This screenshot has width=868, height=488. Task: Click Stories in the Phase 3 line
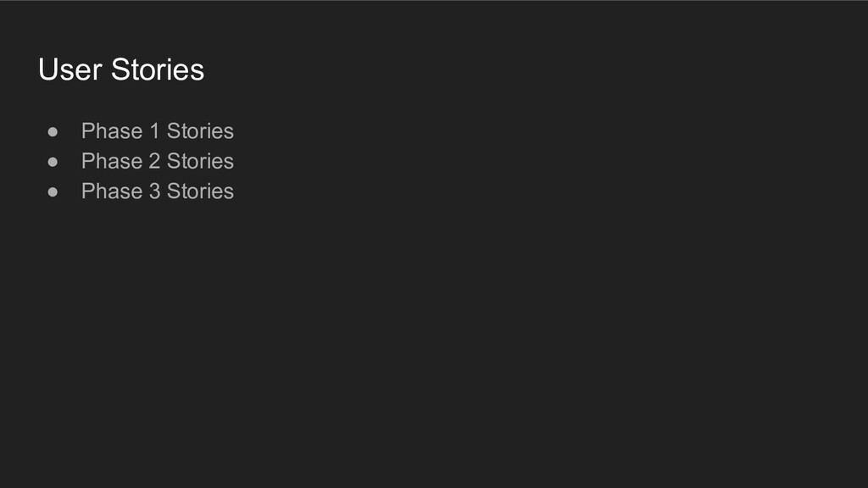pos(200,191)
